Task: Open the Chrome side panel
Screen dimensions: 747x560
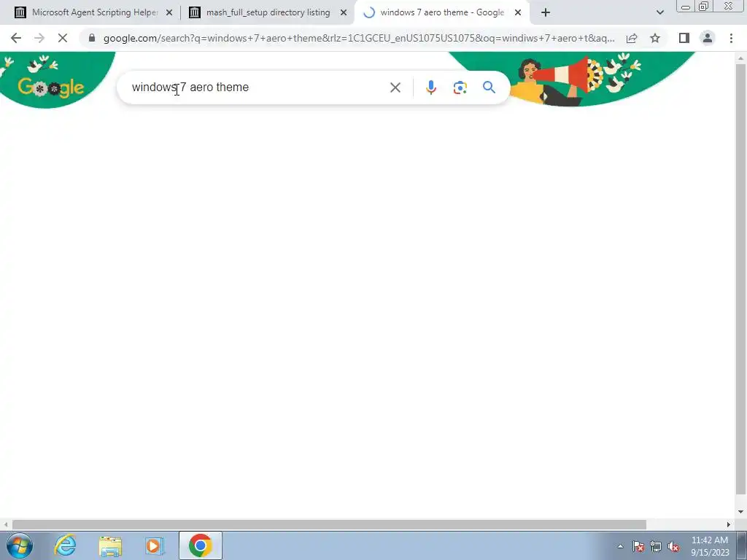Action: pos(684,38)
